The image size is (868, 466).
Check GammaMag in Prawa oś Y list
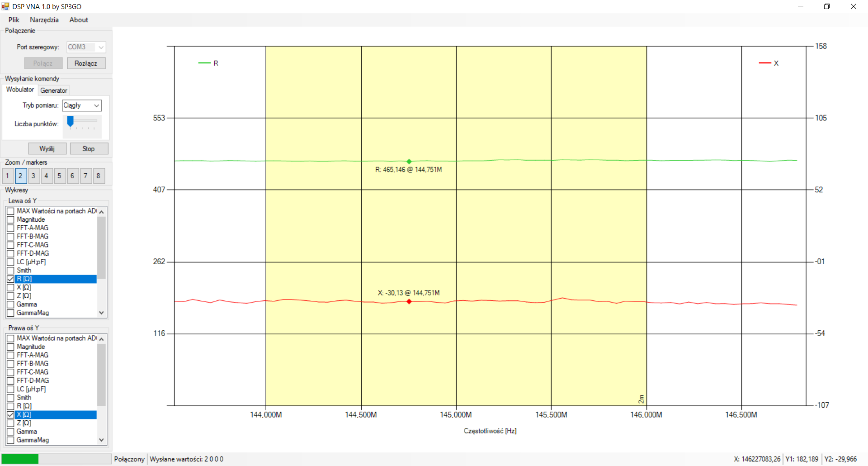(11, 440)
